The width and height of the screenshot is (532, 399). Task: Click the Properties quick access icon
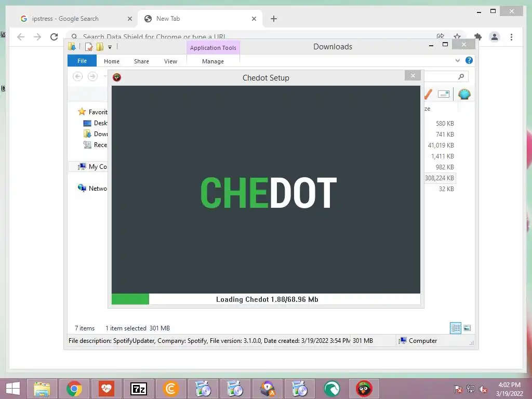[88, 46]
